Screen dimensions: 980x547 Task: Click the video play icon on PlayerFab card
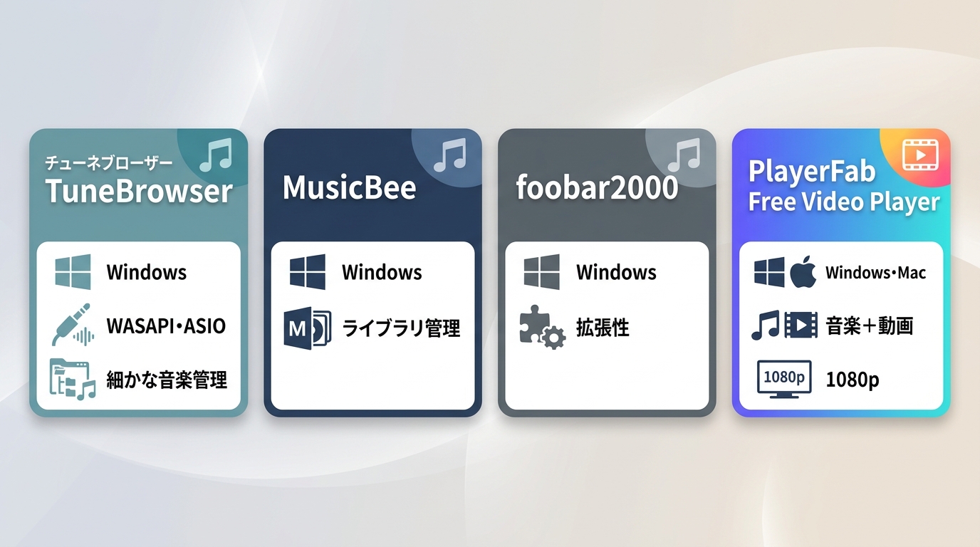[920, 155]
